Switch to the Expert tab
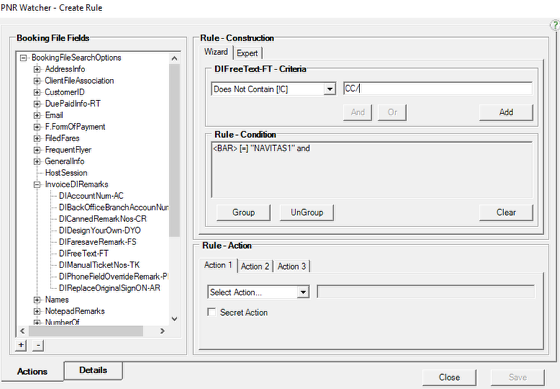560x389 pixels. tap(247, 53)
